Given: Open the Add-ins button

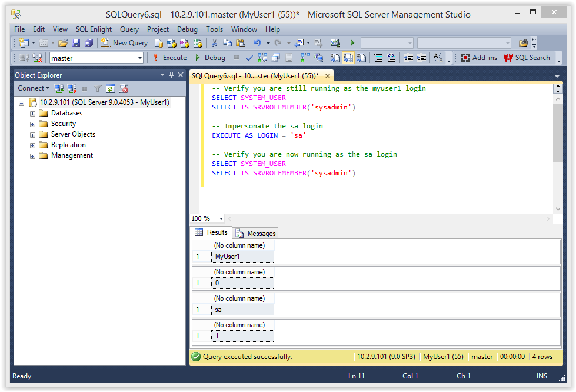Looking at the screenshot, I should coord(479,58).
